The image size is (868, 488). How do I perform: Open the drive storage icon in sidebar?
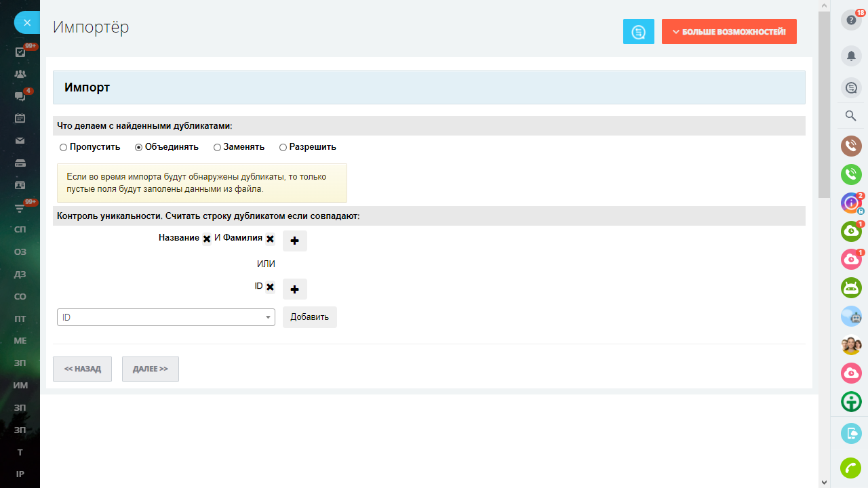pyautogui.click(x=20, y=163)
